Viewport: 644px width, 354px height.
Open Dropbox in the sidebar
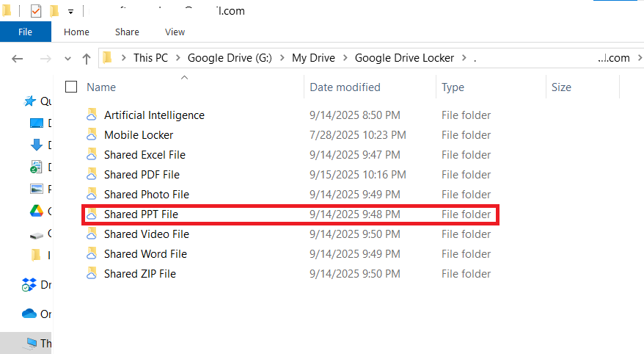pos(30,285)
